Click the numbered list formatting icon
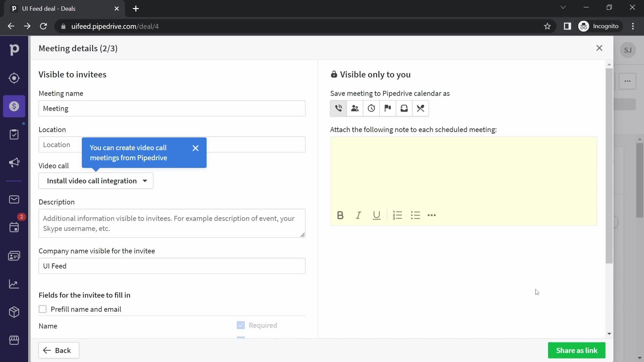The image size is (644, 362). point(397,215)
